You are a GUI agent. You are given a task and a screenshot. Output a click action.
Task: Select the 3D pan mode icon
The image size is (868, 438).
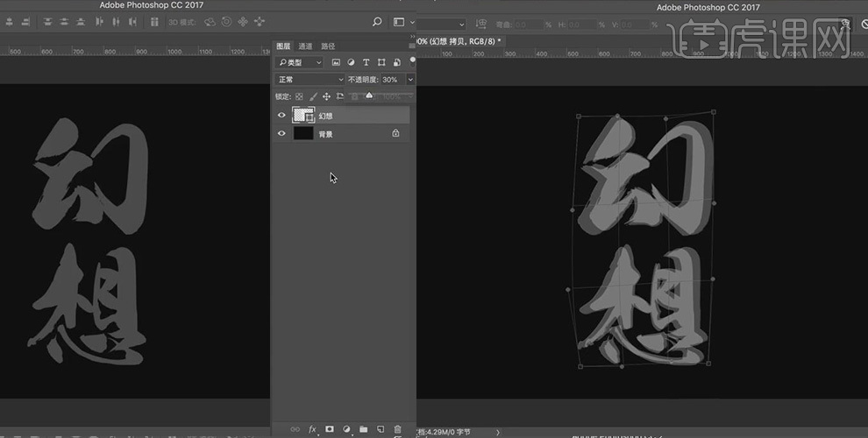(x=243, y=22)
